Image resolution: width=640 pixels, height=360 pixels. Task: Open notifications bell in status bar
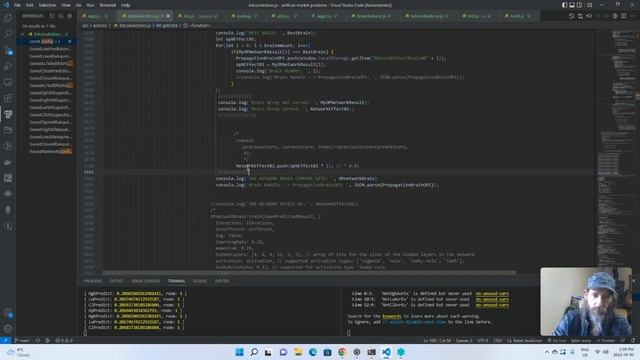[x=633, y=340]
